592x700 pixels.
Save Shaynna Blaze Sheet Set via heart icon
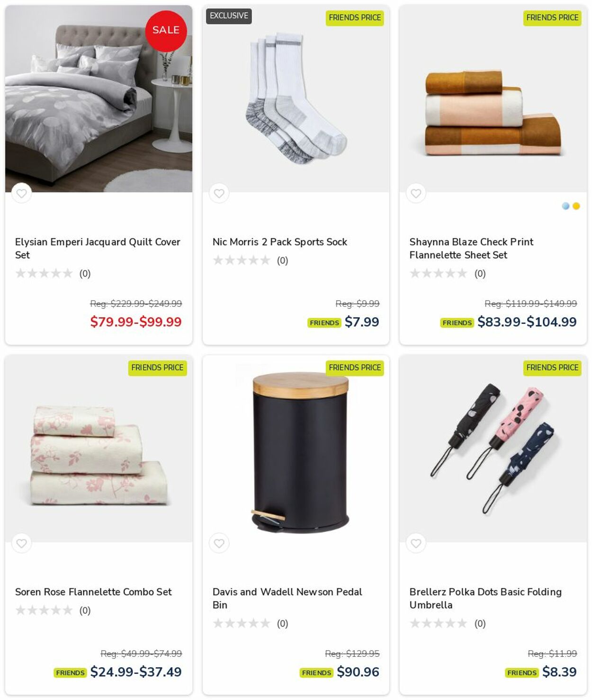pos(416,193)
